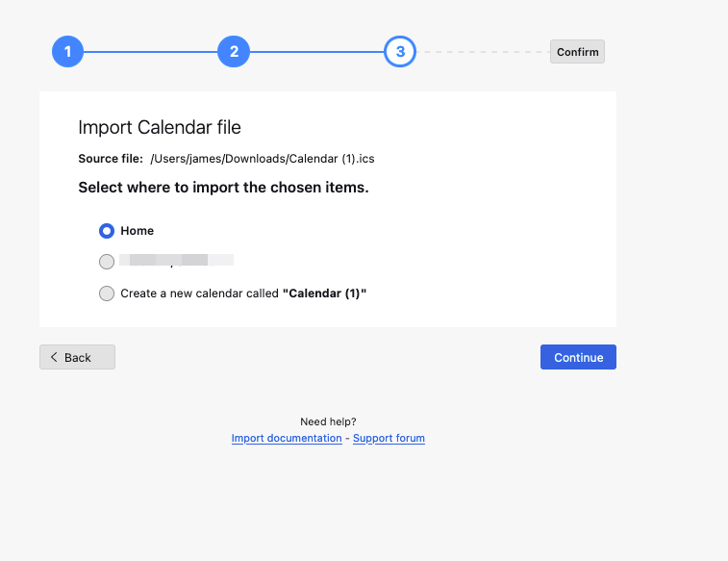
Task: Choose the radio button with blurred calendar name
Action: pos(107,262)
